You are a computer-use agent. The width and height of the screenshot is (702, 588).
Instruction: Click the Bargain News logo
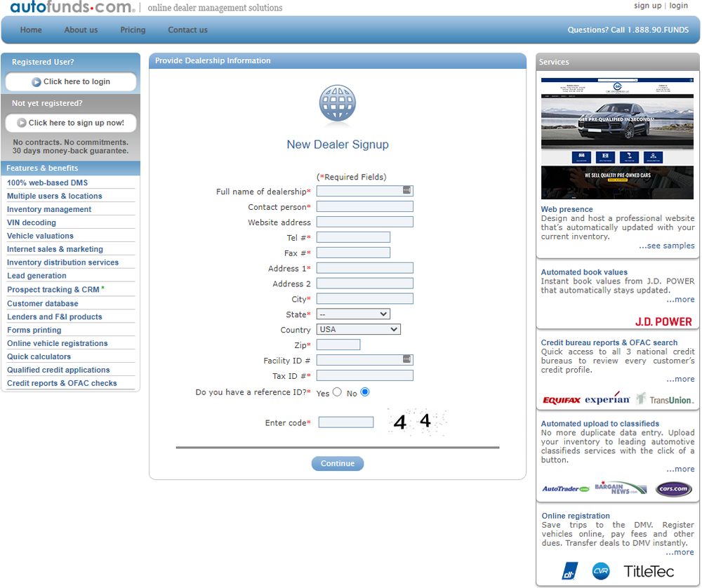tap(621, 488)
